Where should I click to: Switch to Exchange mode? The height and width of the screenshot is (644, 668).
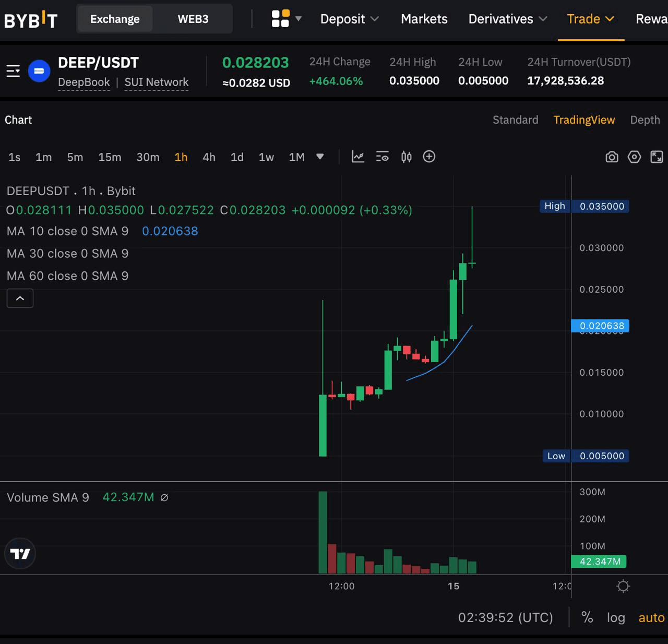tap(115, 19)
